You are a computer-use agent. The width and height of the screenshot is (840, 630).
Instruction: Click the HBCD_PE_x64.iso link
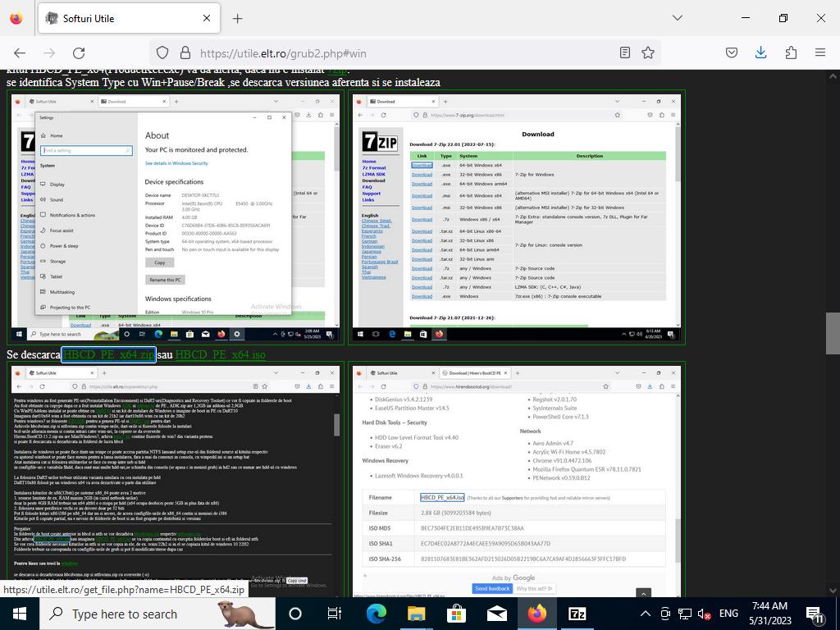click(x=220, y=355)
